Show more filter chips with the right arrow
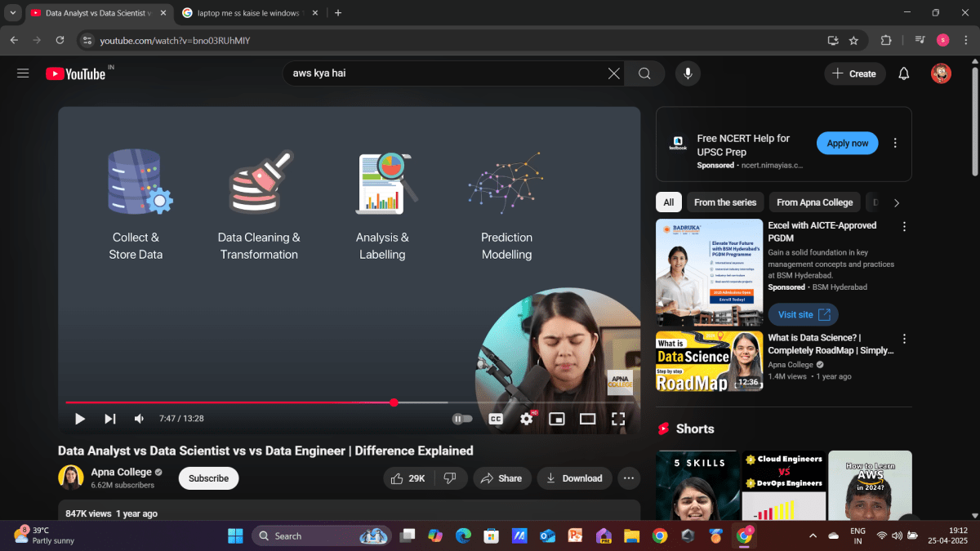 (896, 202)
